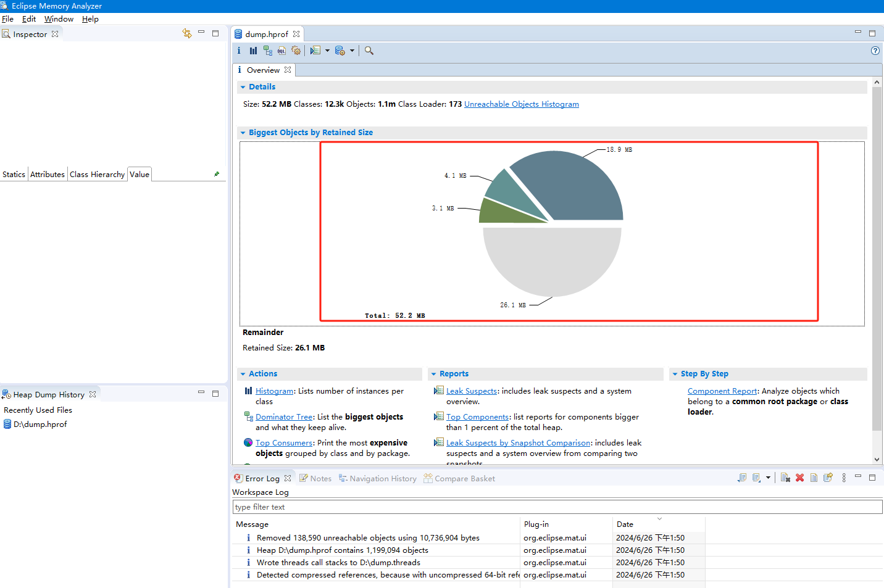Toggle Inspector link with editor icon

[187, 33]
